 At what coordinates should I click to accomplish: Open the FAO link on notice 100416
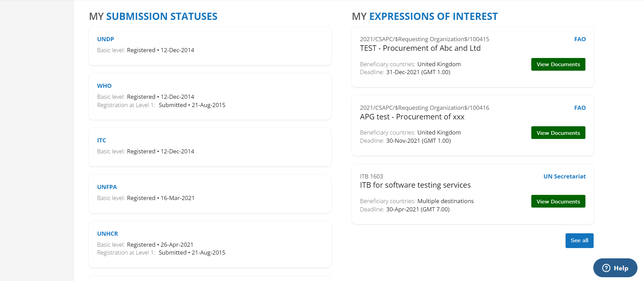580,108
